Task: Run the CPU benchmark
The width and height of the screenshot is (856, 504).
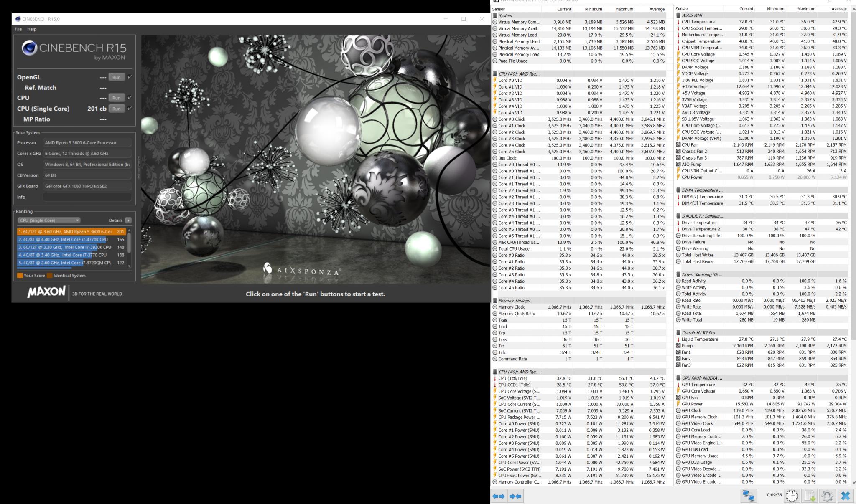Action: (x=116, y=98)
